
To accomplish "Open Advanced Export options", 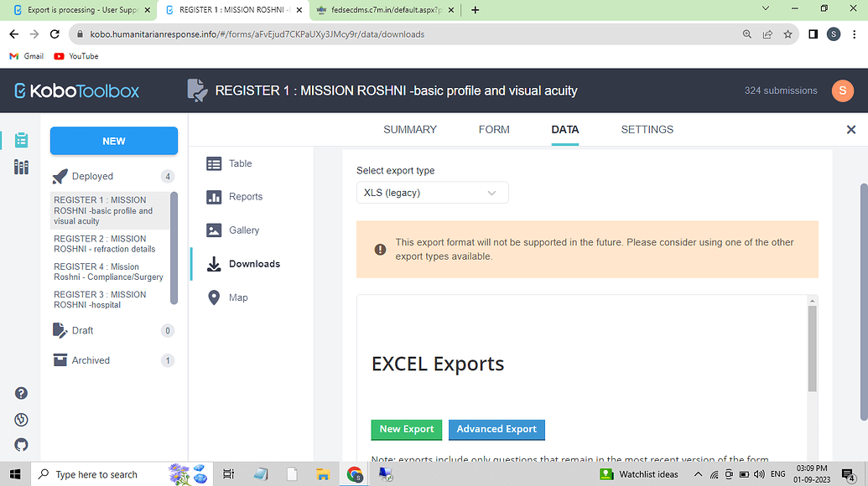I will [x=496, y=429].
